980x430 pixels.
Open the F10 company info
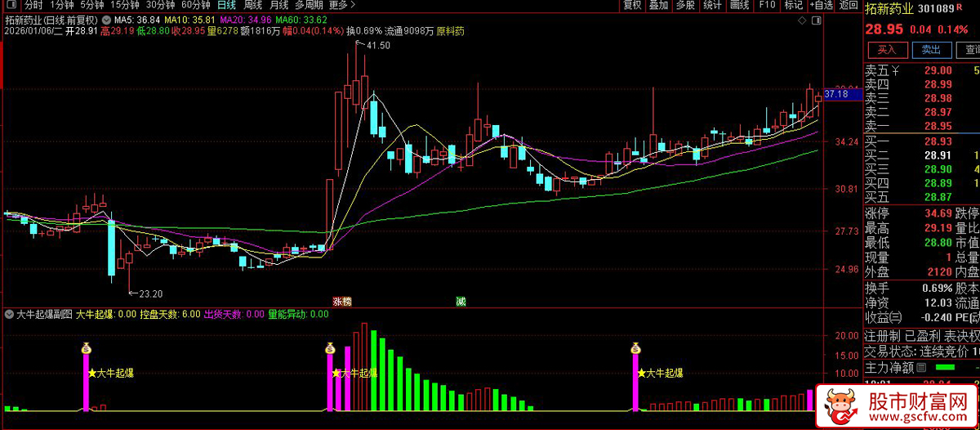click(766, 5)
